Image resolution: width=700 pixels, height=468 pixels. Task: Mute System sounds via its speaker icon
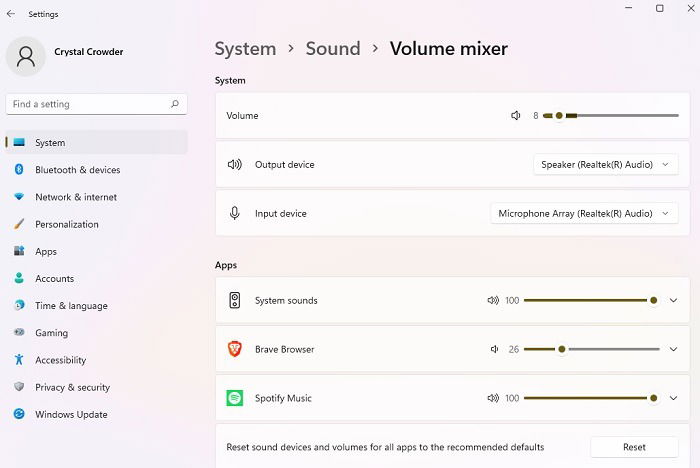pos(493,301)
